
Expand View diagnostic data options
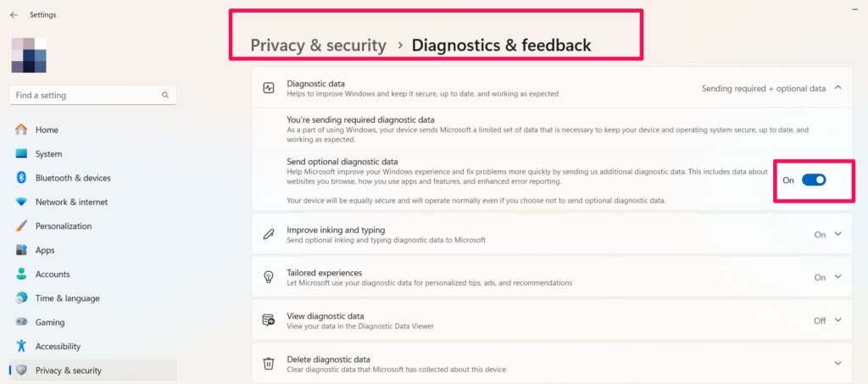pyautogui.click(x=838, y=320)
